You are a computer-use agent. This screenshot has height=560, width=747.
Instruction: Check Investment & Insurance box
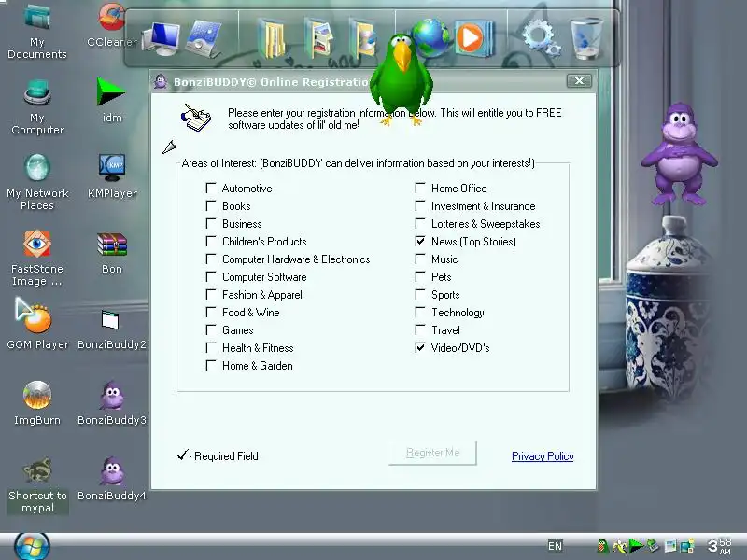(419, 205)
